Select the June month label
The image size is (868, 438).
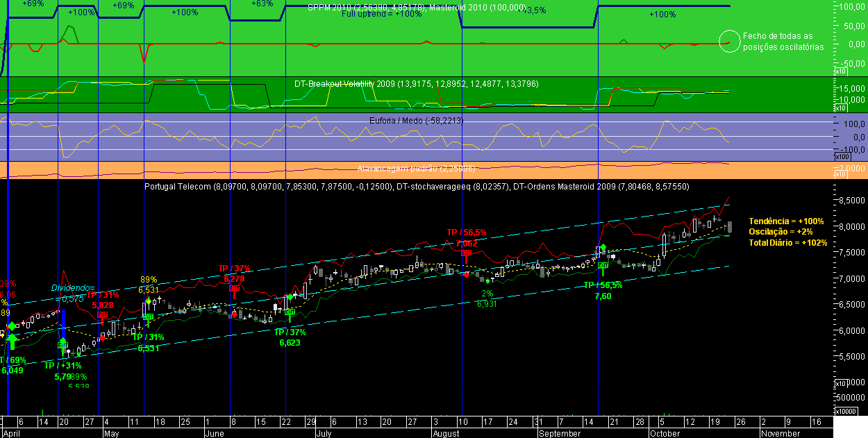215,433
